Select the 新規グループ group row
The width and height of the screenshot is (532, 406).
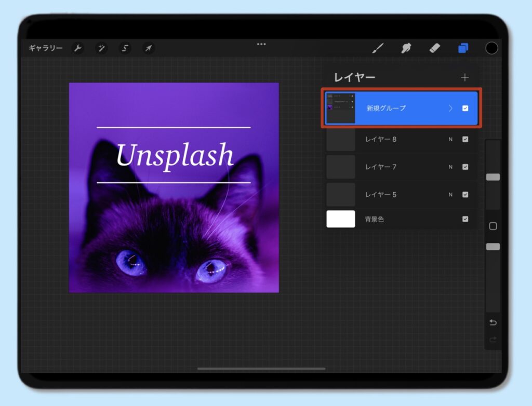[x=402, y=108]
